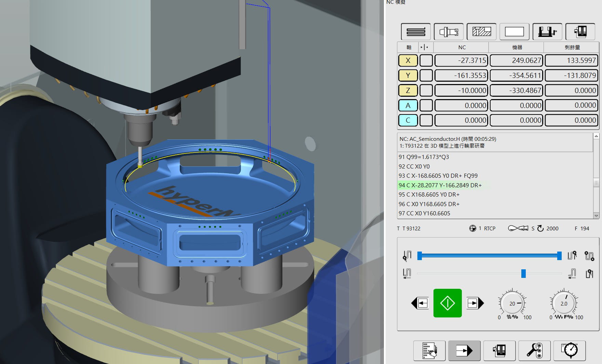Open the measurement gauge page button

[570, 350]
